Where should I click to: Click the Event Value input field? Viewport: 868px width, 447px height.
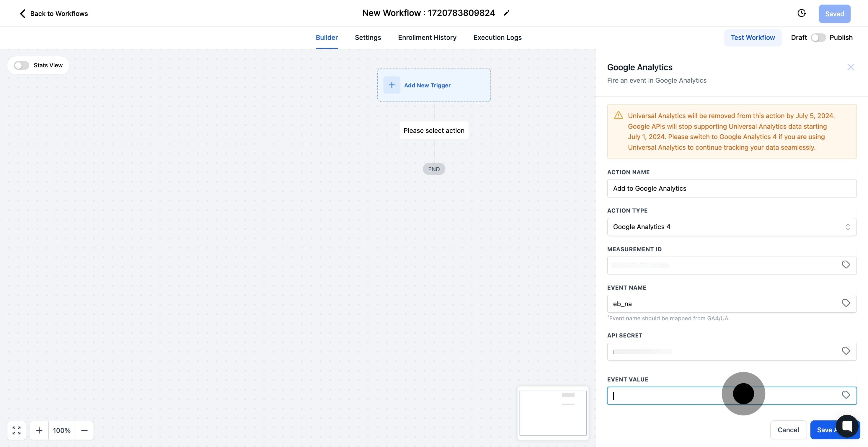pyautogui.click(x=732, y=395)
